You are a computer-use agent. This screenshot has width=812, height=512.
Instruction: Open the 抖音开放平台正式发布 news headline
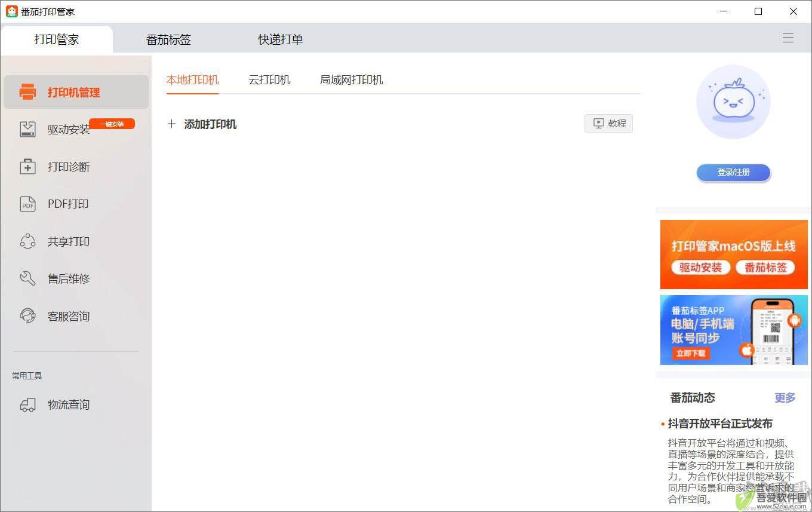pos(720,424)
